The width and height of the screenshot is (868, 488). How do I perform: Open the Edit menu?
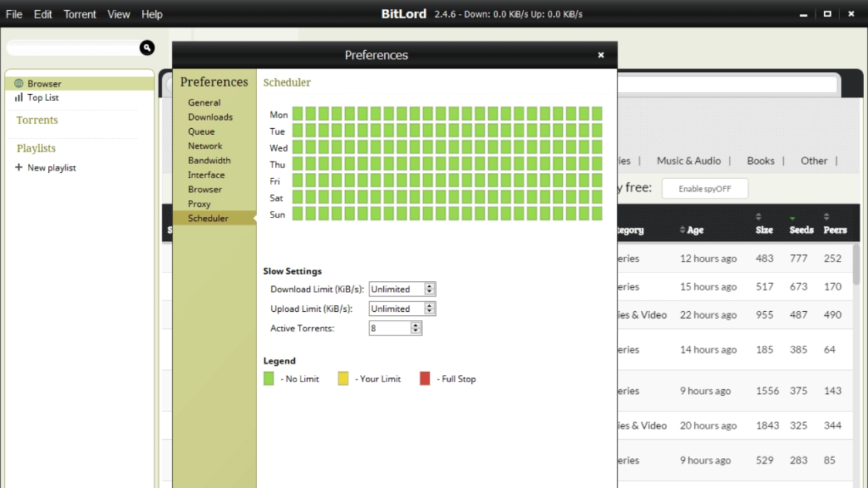coord(43,14)
